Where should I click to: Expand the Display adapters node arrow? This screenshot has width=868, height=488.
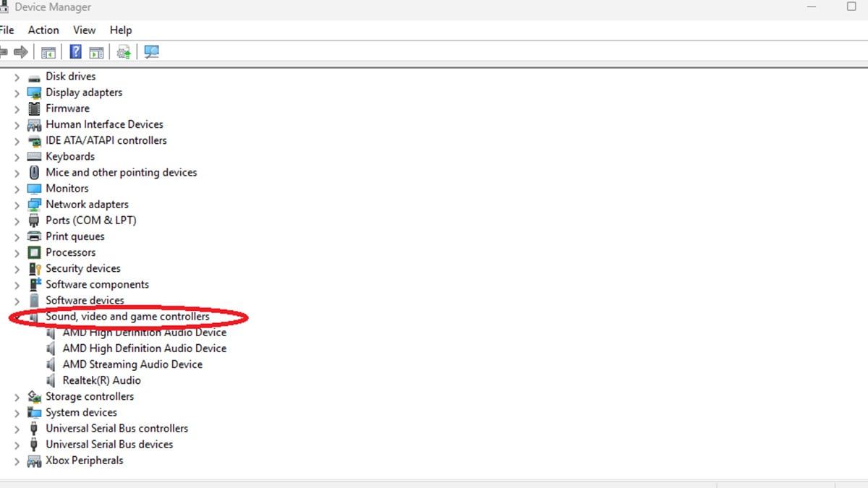coord(17,93)
